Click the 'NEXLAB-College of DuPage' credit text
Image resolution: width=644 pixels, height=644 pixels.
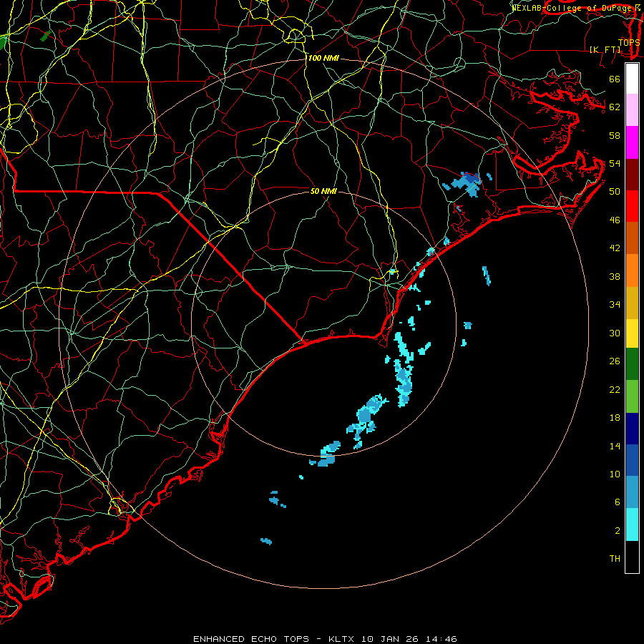tap(573, 8)
